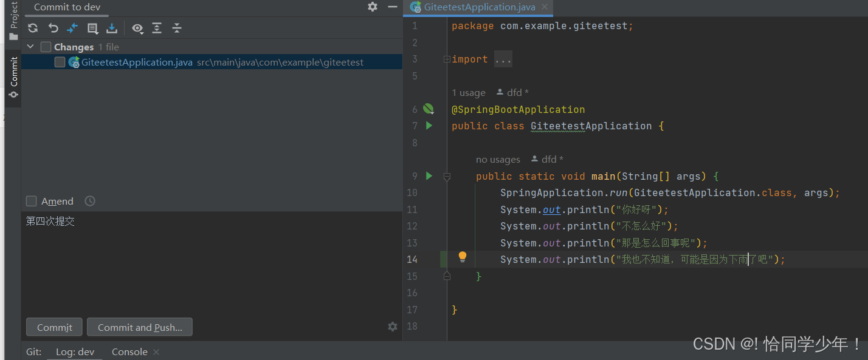The height and width of the screenshot is (360, 868).
Task: Click the fold end marker on line 15
Action: click(447, 276)
